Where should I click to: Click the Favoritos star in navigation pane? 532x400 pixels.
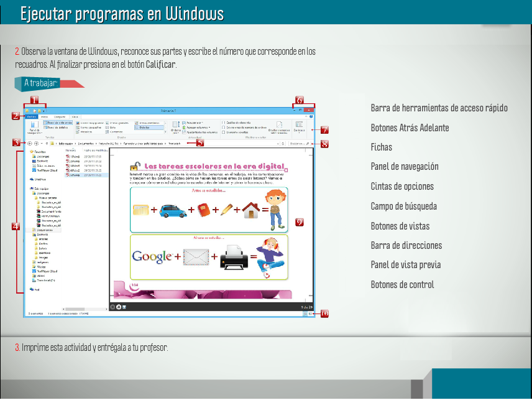click(x=31, y=151)
